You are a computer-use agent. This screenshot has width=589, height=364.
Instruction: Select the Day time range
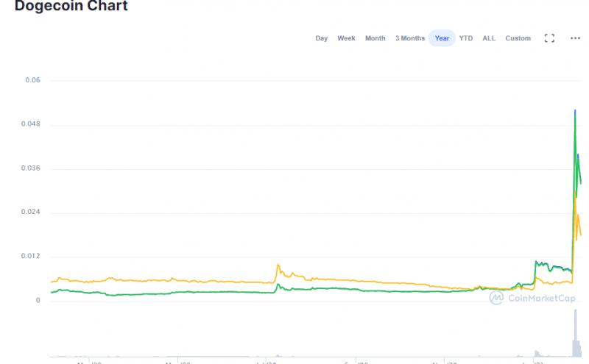(x=322, y=38)
